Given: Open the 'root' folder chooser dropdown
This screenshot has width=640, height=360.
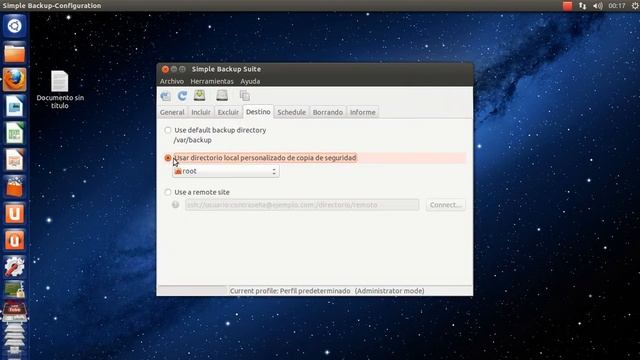Looking at the screenshot, I should tap(226, 171).
